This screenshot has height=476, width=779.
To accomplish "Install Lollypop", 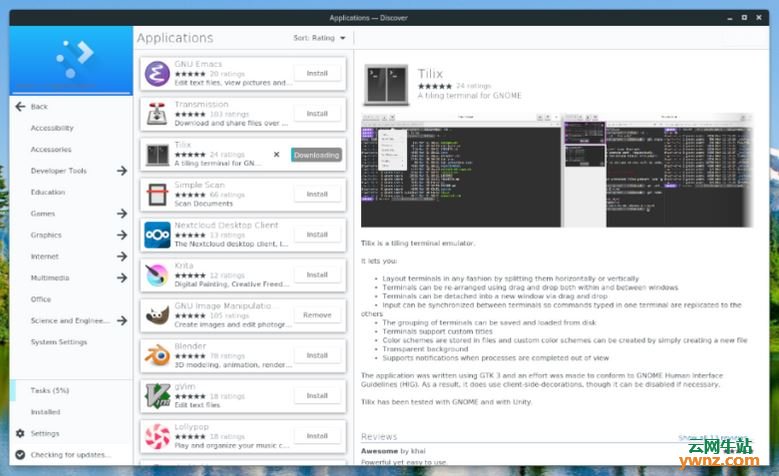I will (x=317, y=436).
